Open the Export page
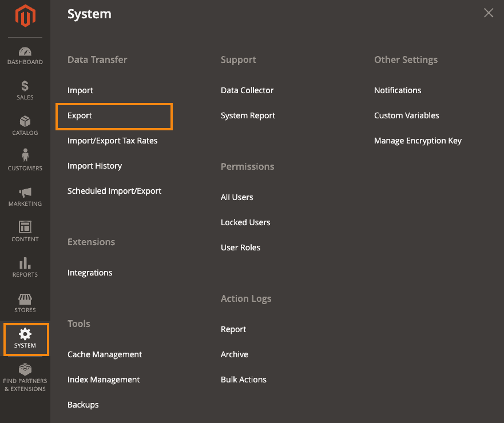504x423 pixels. (80, 115)
